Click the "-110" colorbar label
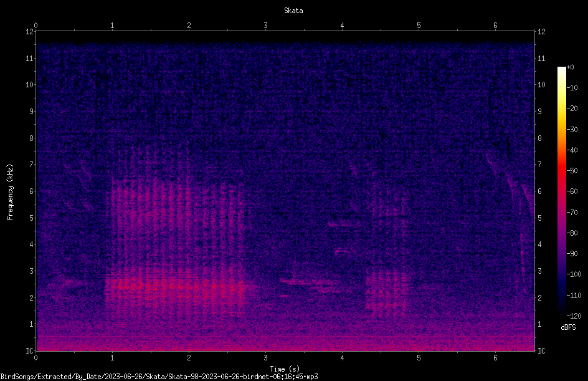Viewport: 588px width, 381px height. point(574,296)
